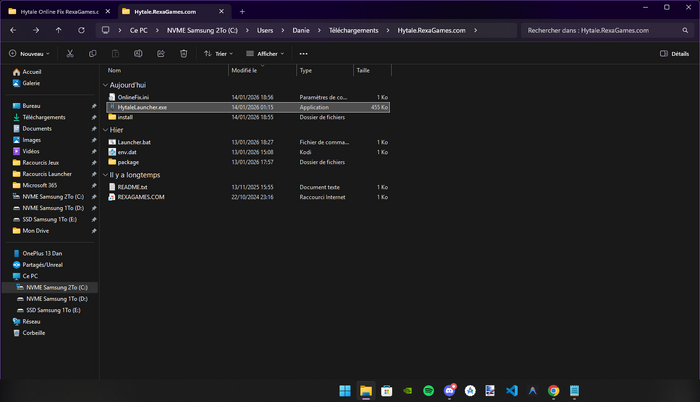This screenshot has height=402, width=700.
Task: Click the Rename icon in toolbar
Action: click(x=138, y=54)
